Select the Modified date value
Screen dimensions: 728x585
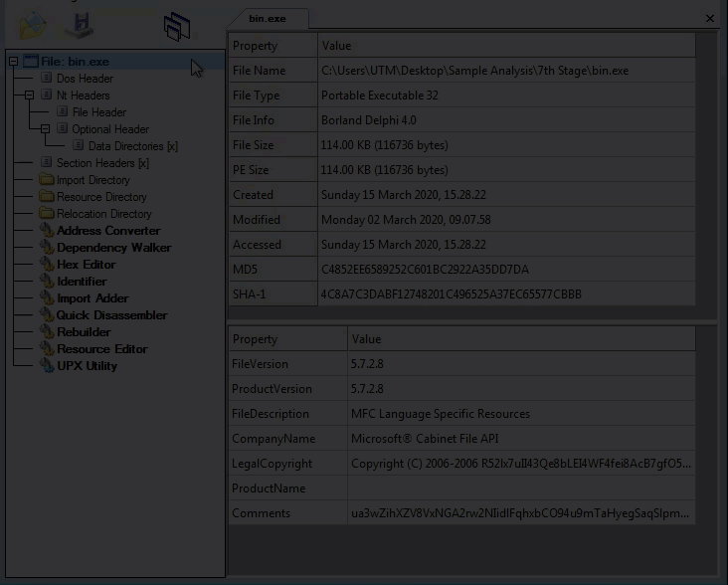406,220
